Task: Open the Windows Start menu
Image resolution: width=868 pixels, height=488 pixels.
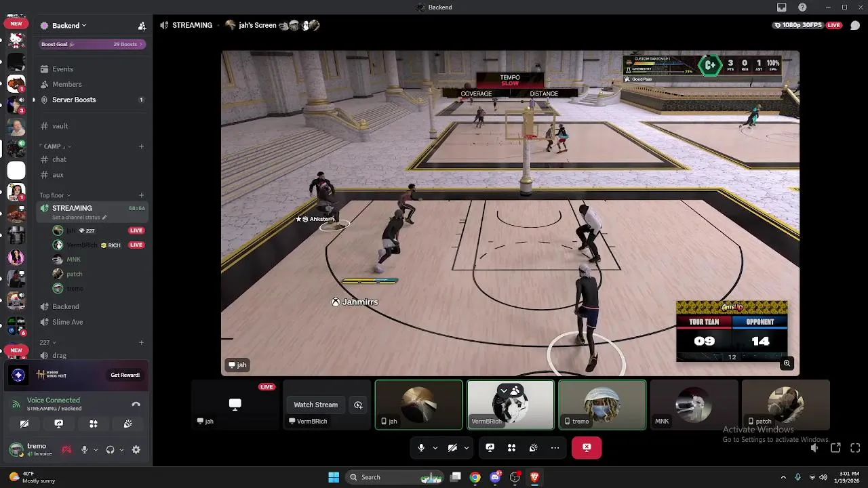Action: 334,477
